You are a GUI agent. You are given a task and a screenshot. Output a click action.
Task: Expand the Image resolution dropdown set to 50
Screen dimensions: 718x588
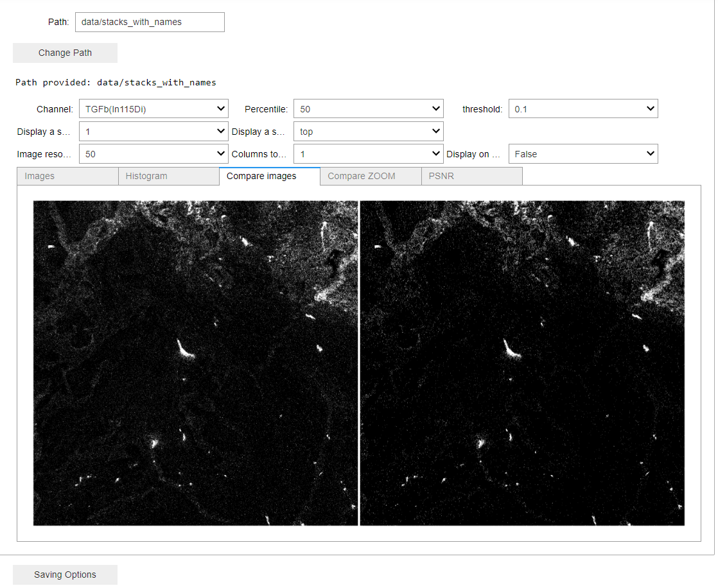click(153, 154)
